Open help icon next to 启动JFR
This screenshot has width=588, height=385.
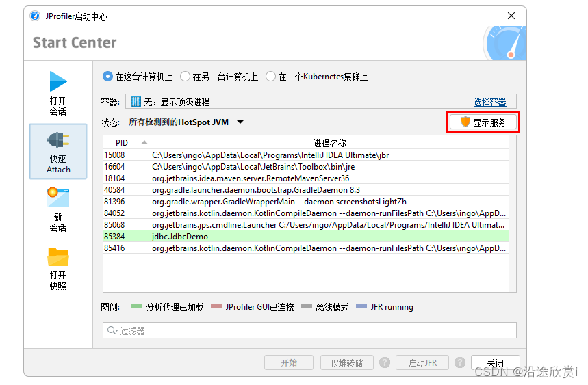click(460, 362)
